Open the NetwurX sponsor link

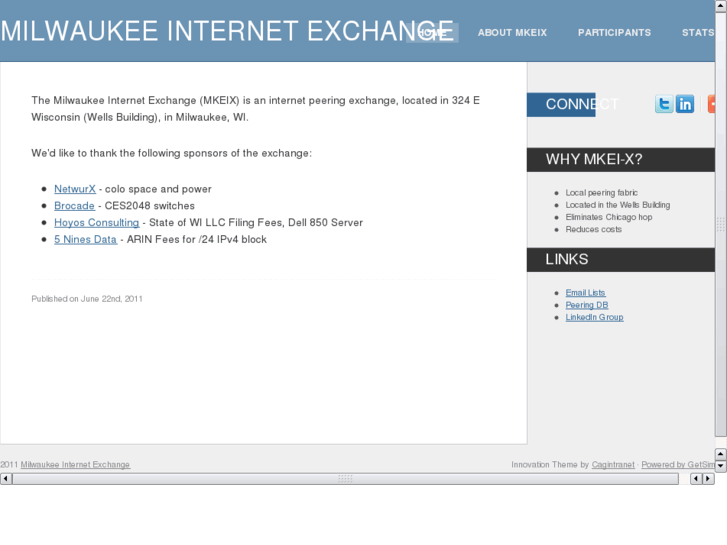(x=75, y=189)
